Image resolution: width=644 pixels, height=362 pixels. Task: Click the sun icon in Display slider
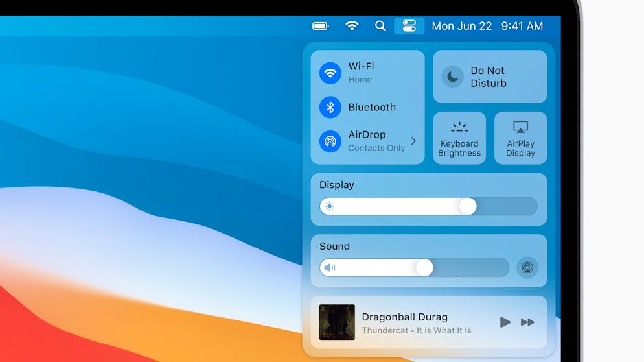pos(329,206)
